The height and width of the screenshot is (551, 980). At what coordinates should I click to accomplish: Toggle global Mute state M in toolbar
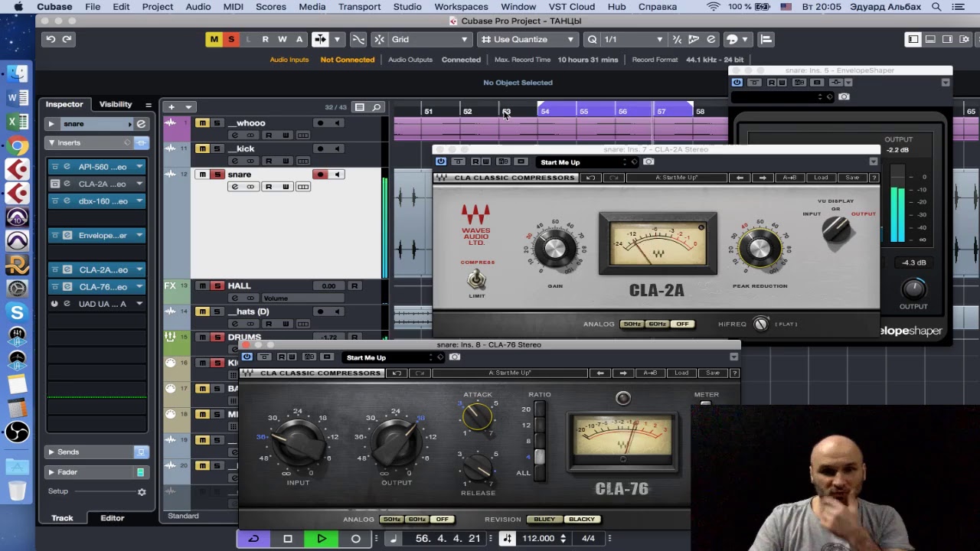coord(214,39)
